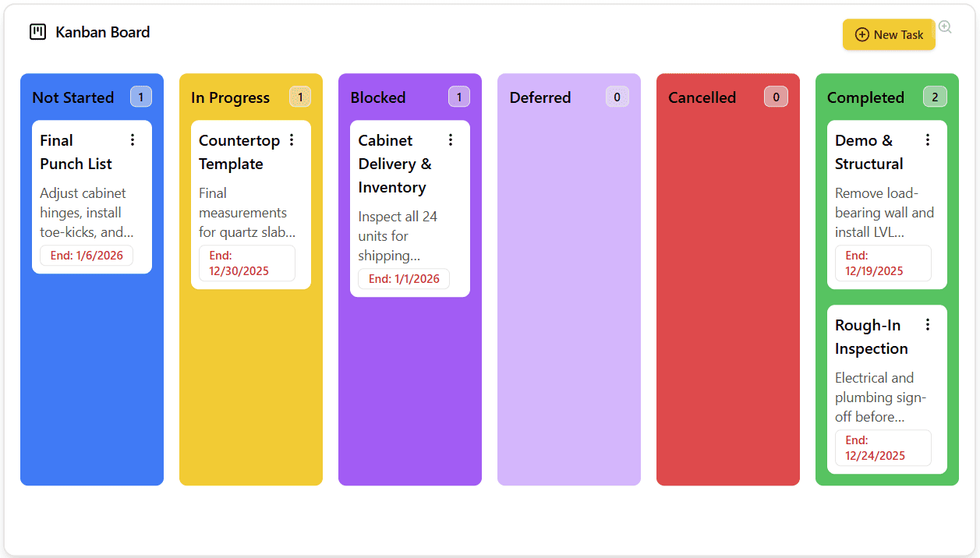Click the Cancelled column zero badge
This screenshot has height=558, width=980.
pyautogui.click(x=776, y=97)
